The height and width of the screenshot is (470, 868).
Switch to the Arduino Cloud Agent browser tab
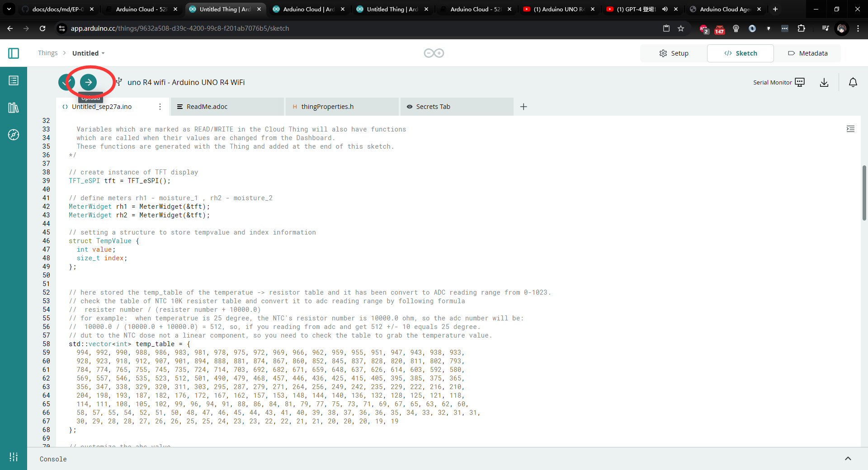pos(725,9)
